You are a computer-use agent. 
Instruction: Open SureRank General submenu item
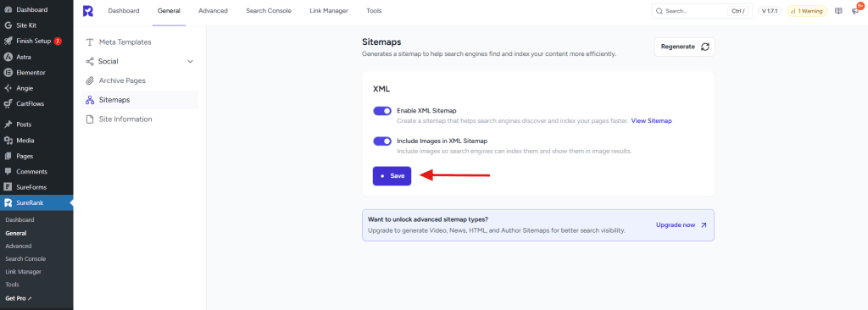15,233
